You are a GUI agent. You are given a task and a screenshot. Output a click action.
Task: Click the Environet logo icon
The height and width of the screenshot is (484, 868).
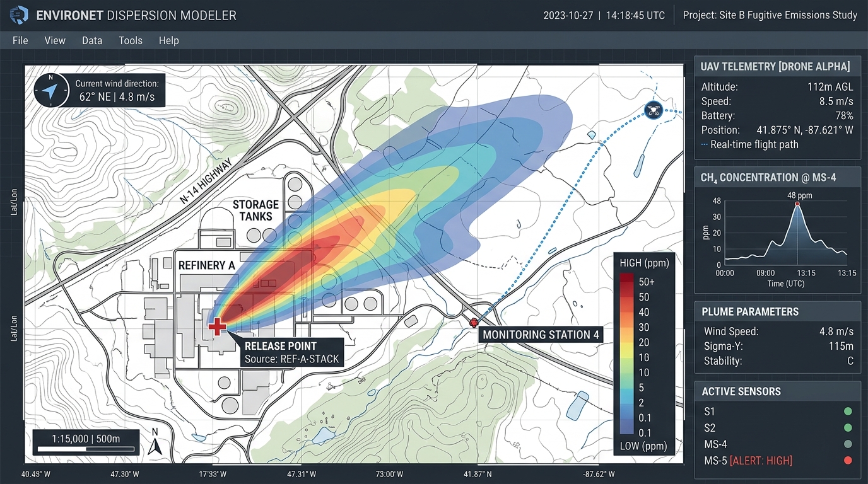pyautogui.click(x=19, y=14)
